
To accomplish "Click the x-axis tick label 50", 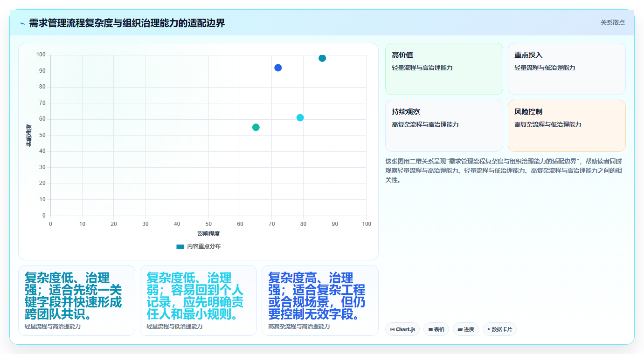I will pyautogui.click(x=208, y=224).
